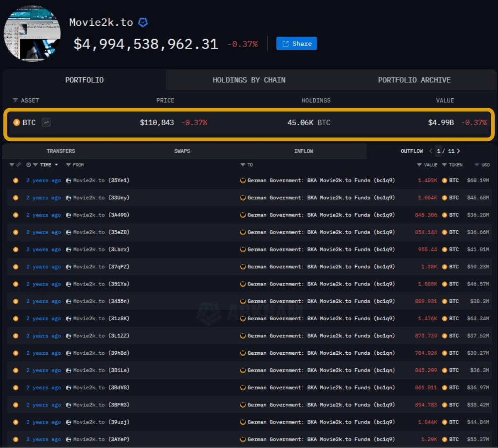Click the HOLDINGS column header
The width and height of the screenshot is (498, 448).
316,100
